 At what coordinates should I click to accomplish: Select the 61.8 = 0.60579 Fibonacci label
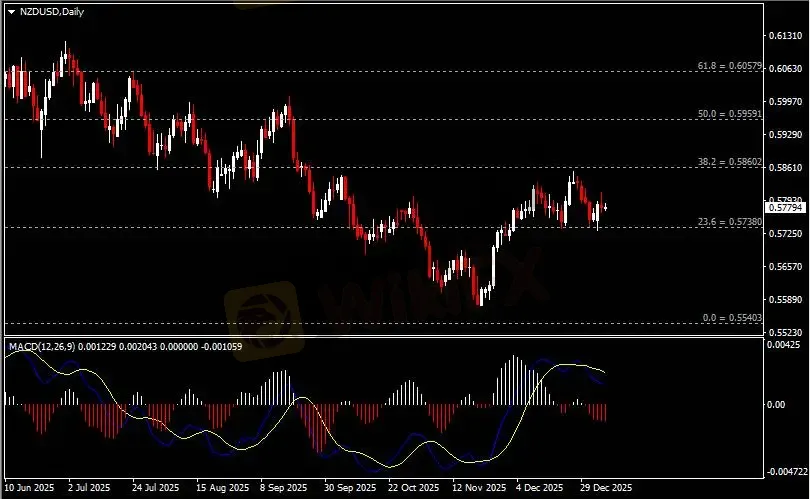(729, 66)
